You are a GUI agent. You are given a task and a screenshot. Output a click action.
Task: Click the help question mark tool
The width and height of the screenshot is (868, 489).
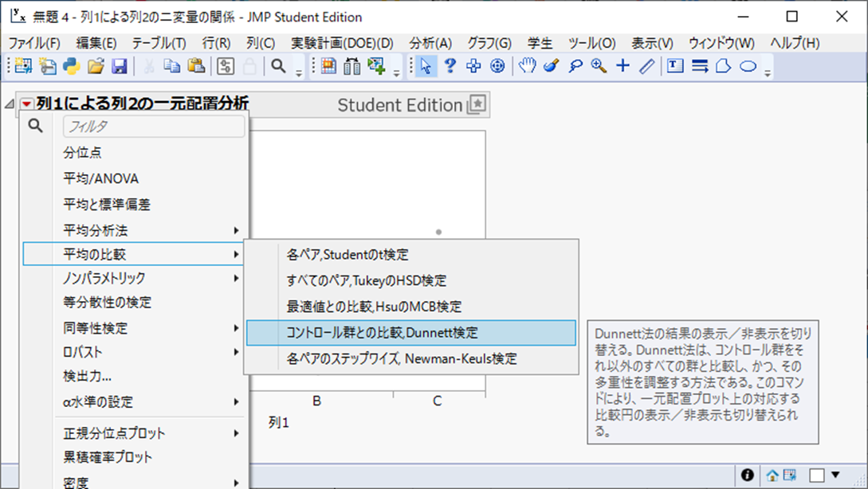point(450,66)
